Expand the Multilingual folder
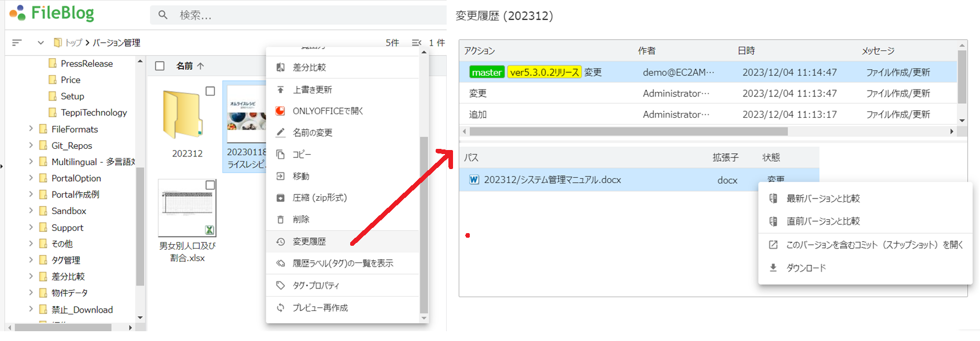Screen dimensions: 980x341 [31, 162]
